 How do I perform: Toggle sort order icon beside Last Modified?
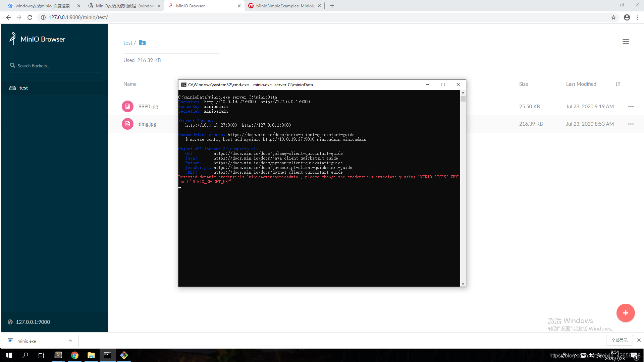[618, 84]
